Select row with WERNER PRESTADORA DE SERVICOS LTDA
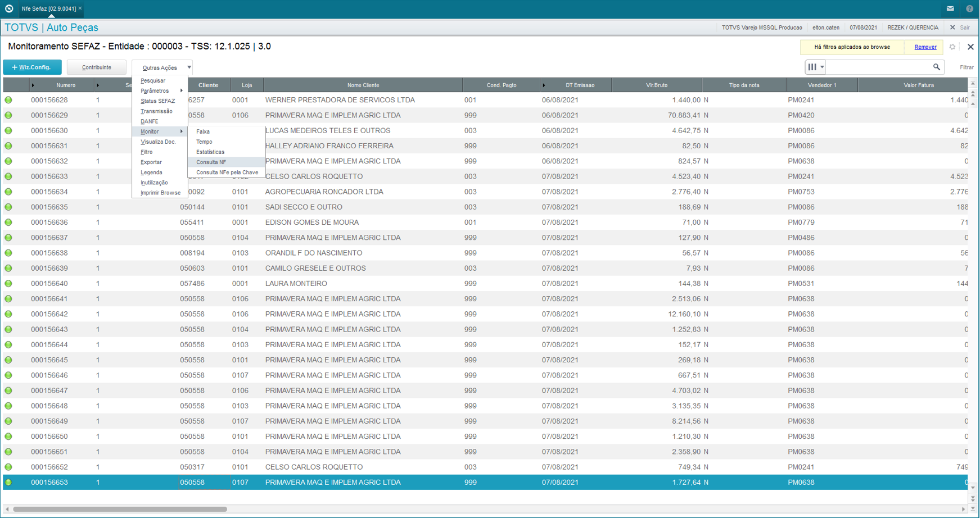The image size is (980, 518). click(485, 100)
